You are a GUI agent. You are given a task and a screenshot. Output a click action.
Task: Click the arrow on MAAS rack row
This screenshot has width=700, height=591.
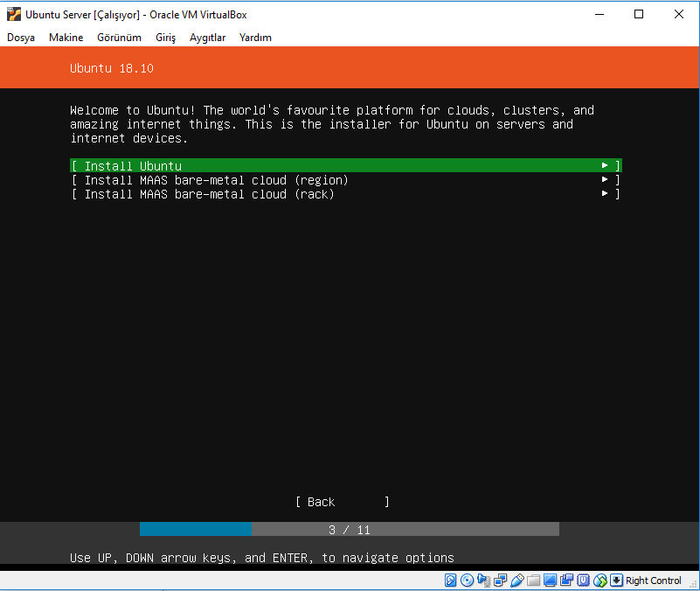tap(605, 193)
